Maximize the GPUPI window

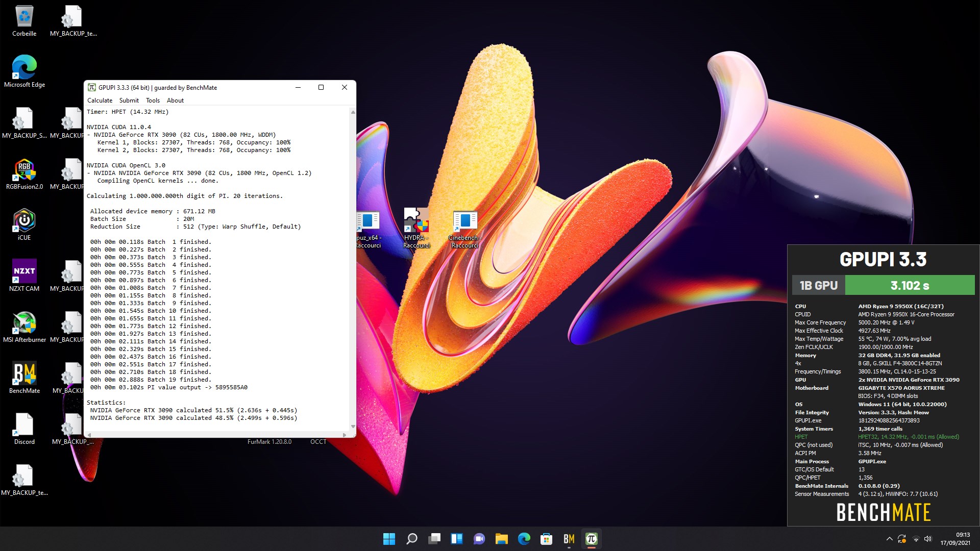point(321,87)
